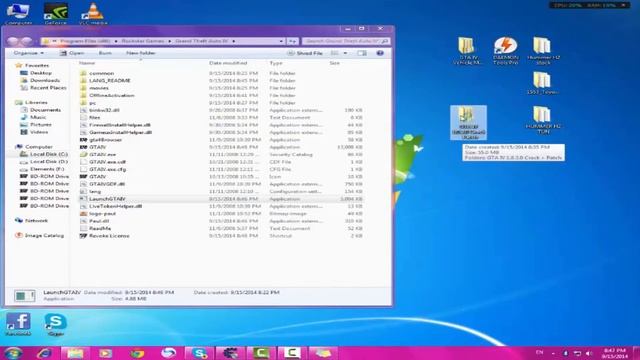Launch Internet Explorer from taskbar
Viewport: 640px width, 360px height.
click(x=44, y=353)
